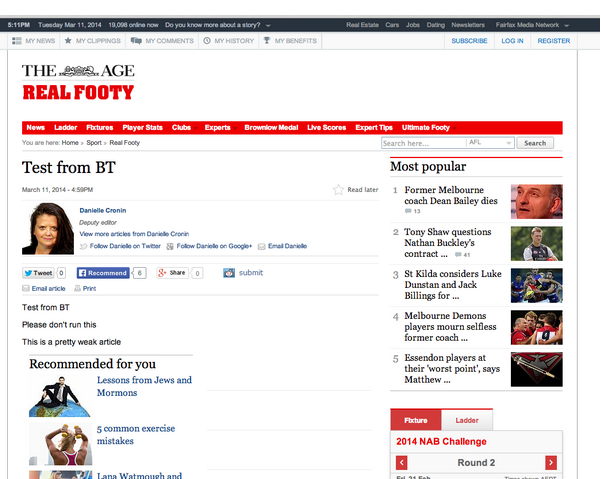Open 'Lessons from Jews and Mormons' recommendation
The height and width of the screenshot is (479, 601).
pos(144,386)
